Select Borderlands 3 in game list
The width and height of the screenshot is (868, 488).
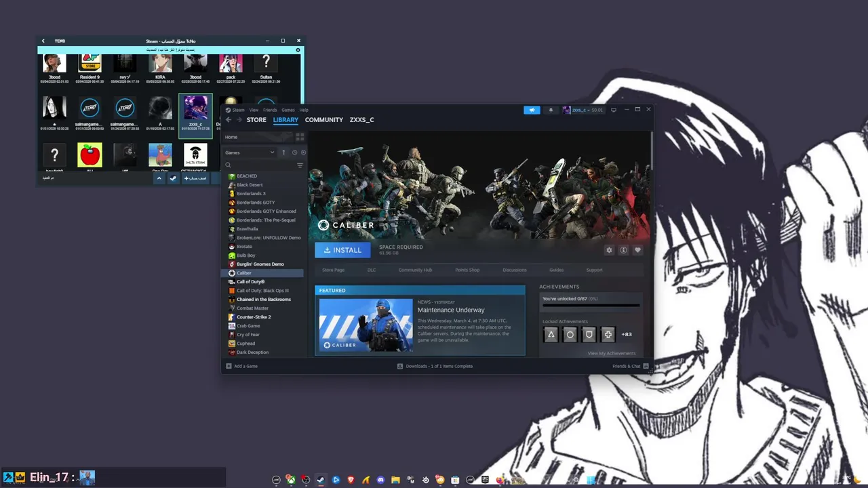point(262,193)
